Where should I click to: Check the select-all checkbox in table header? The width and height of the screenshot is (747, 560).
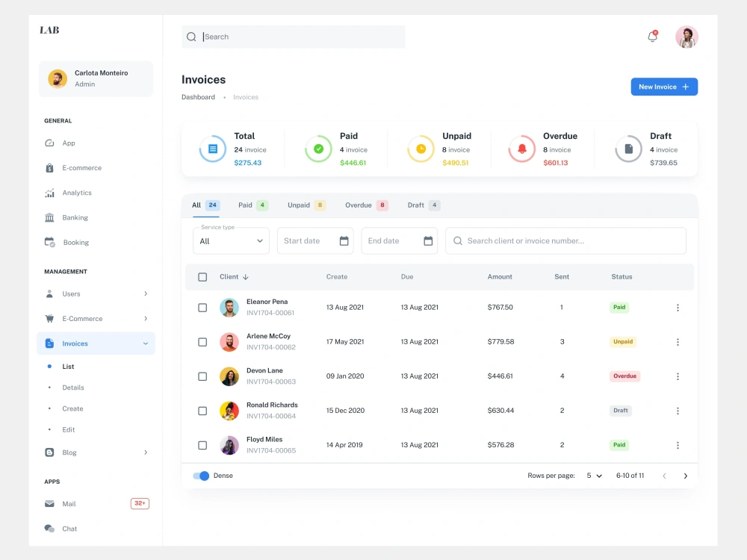tap(202, 276)
